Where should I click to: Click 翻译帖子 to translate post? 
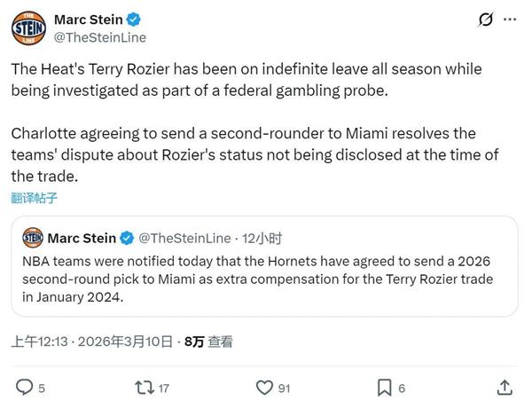coord(35,197)
